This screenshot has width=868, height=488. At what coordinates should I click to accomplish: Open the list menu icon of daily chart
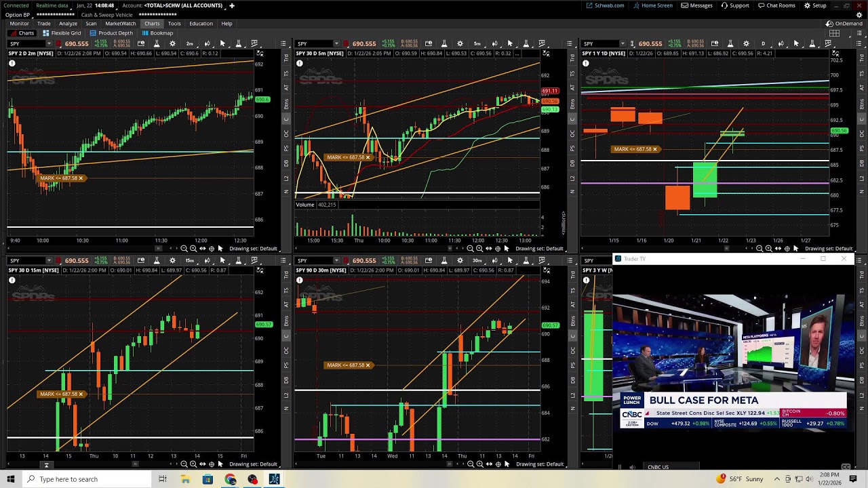point(859,43)
